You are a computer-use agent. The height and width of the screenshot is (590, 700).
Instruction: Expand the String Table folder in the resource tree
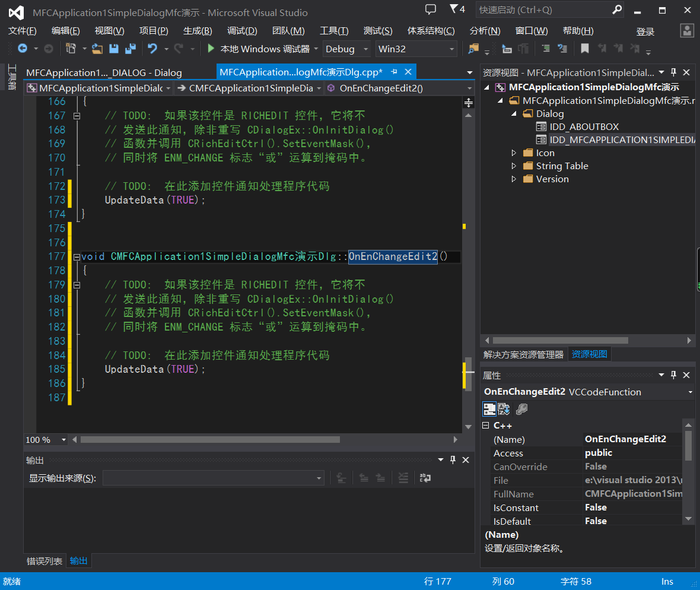(514, 166)
